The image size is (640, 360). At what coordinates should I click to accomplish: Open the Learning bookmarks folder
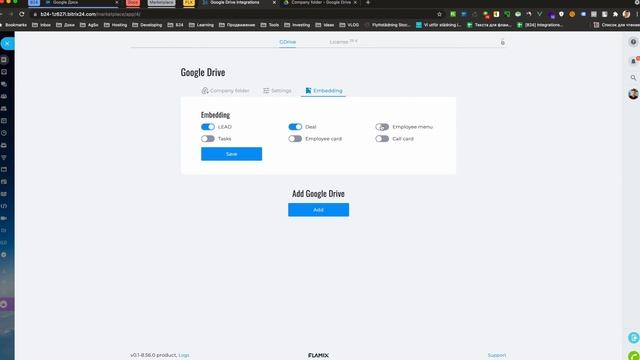(x=201, y=25)
